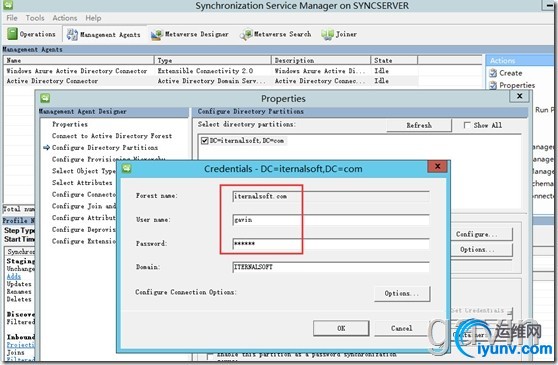Click the Metaverse Search icon
This screenshot has height=365, width=558.
(246, 35)
